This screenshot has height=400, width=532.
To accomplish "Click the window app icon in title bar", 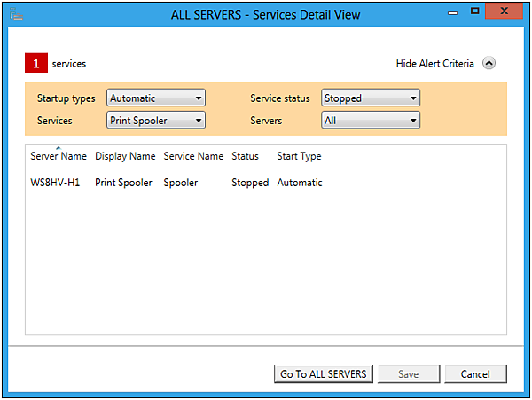I will tap(14, 14).
